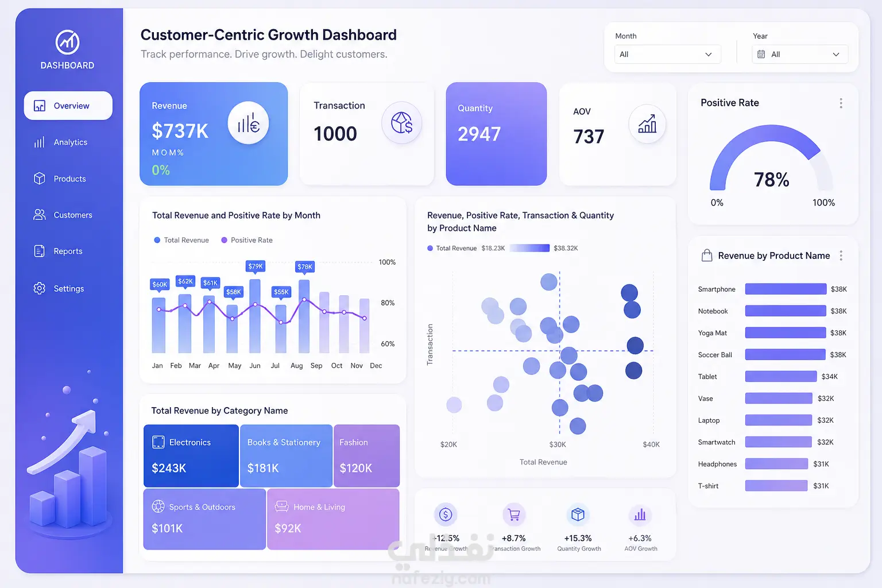The width and height of the screenshot is (882, 588).
Task: Open the Settings sidebar item
Action: 68,288
